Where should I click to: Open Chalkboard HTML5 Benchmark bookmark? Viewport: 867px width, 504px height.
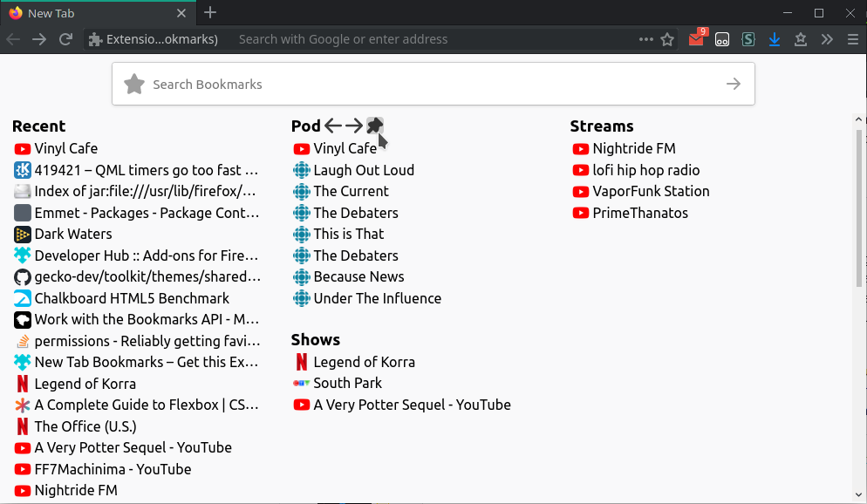pyautogui.click(x=121, y=298)
